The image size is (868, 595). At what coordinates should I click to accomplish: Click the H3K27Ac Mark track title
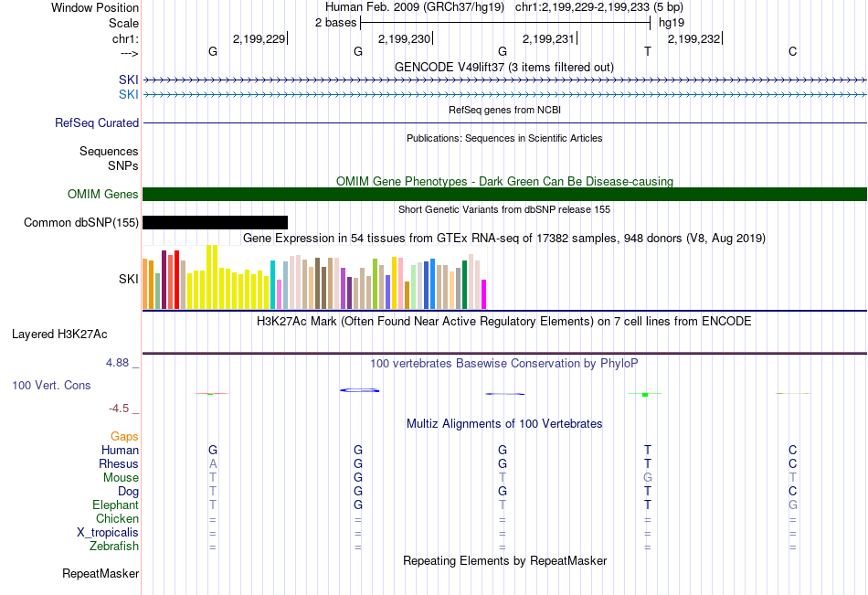[504, 322]
